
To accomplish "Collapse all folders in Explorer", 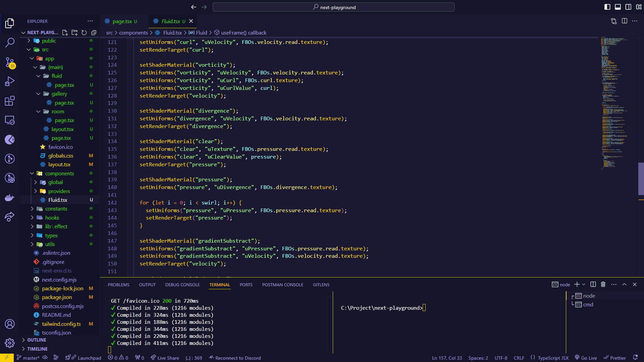I will 94,33.
